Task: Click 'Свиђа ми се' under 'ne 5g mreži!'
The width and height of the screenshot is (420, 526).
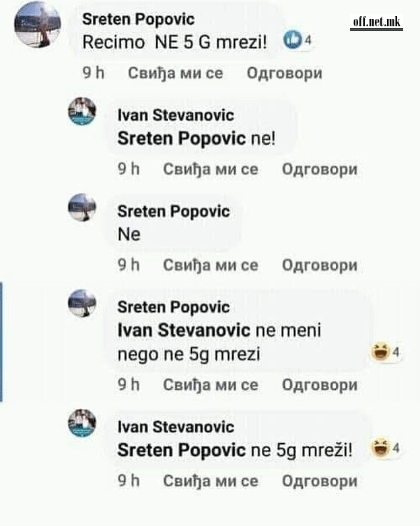Action: pyautogui.click(x=211, y=481)
